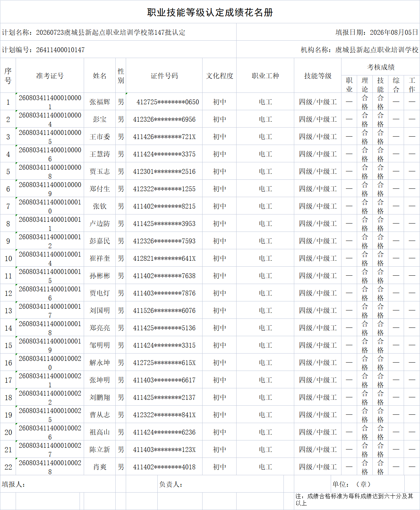420x510 pixels.
Task: Select ID number 412326********6956
Action: [x=164, y=119]
